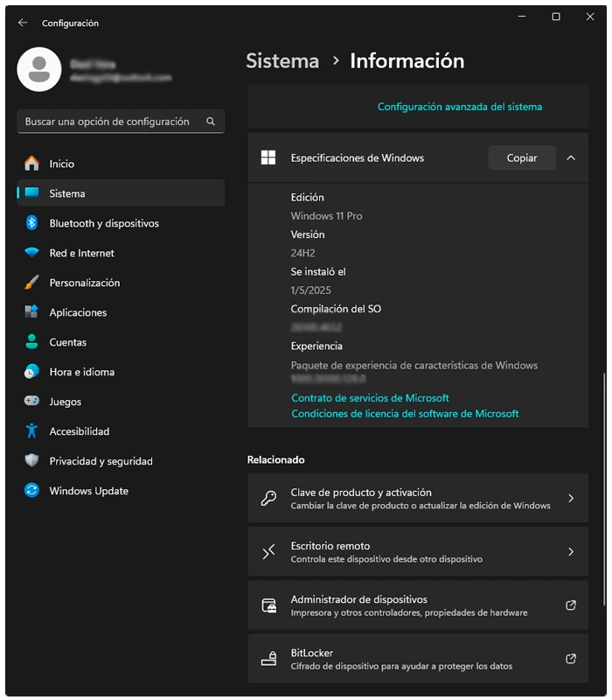Open BitLocker encryption card

click(x=418, y=659)
